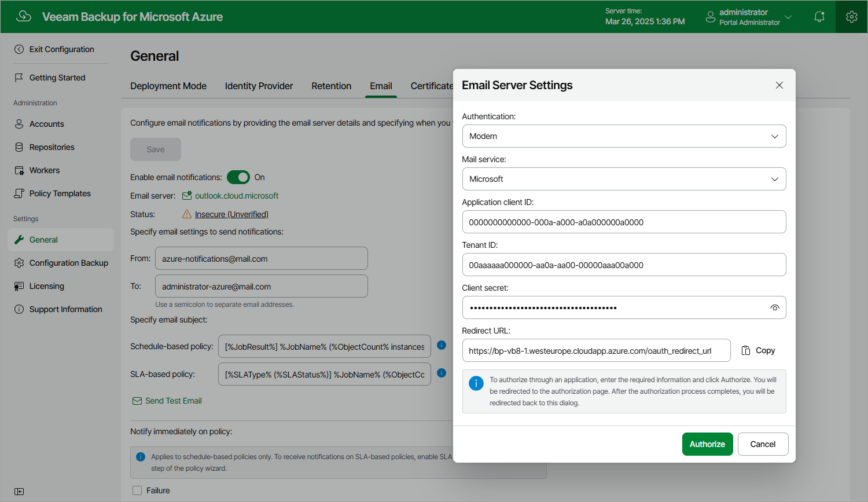Click the Copy clipboard icon for Redirect URL

pyautogui.click(x=746, y=350)
